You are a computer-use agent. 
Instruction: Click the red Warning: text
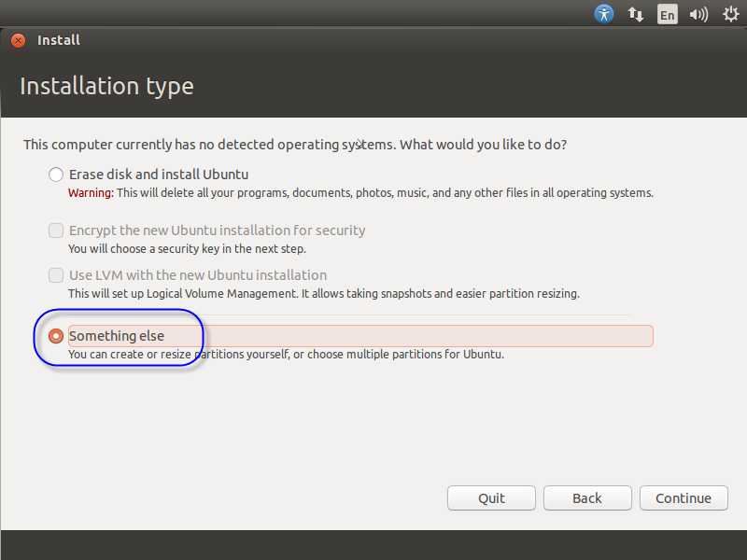pos(91,193)
